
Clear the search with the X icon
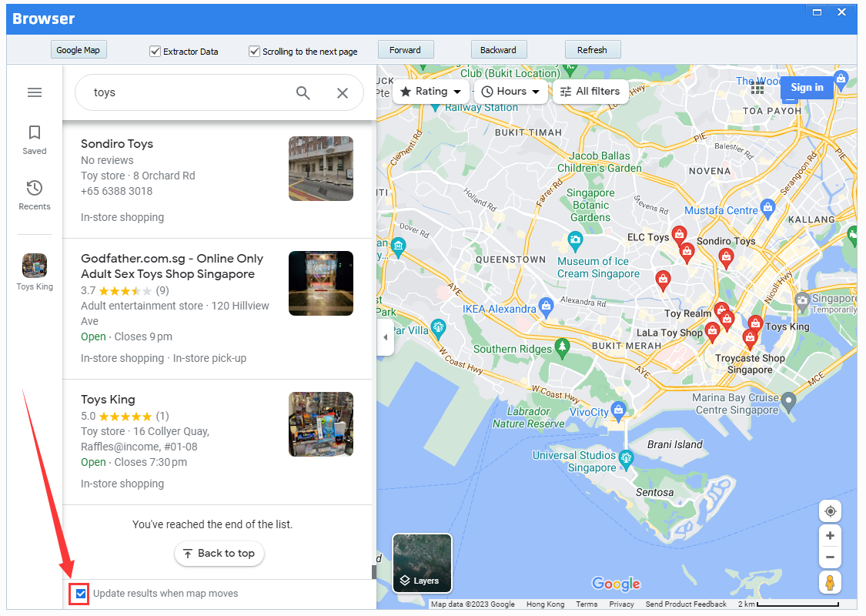click(343, 93)
